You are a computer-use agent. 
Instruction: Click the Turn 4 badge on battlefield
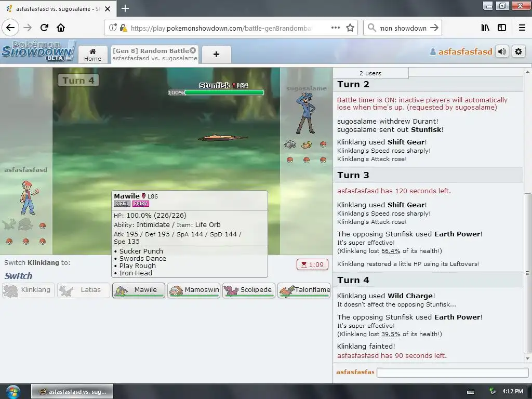click(78, 81)
